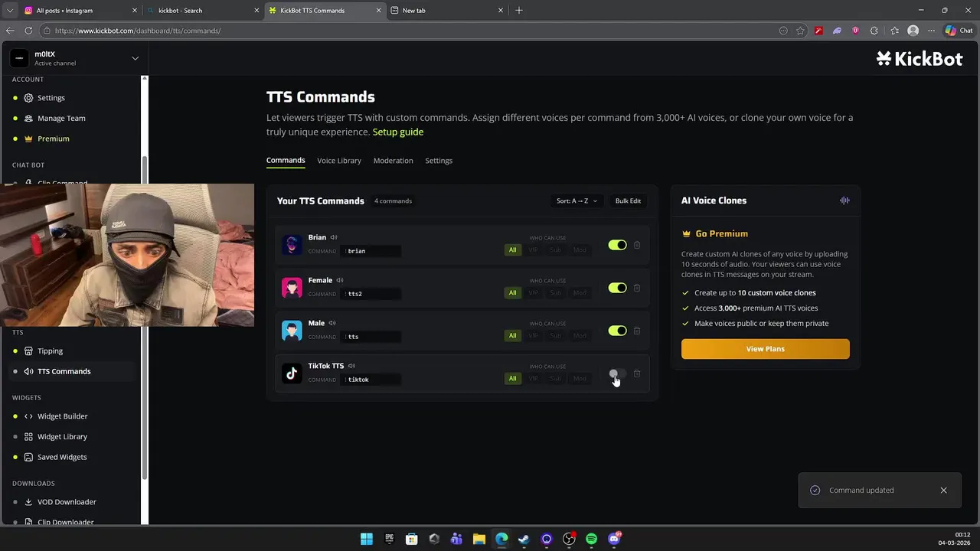Click the Male voice avatar
980x551 pixels.
coord(292,331)
